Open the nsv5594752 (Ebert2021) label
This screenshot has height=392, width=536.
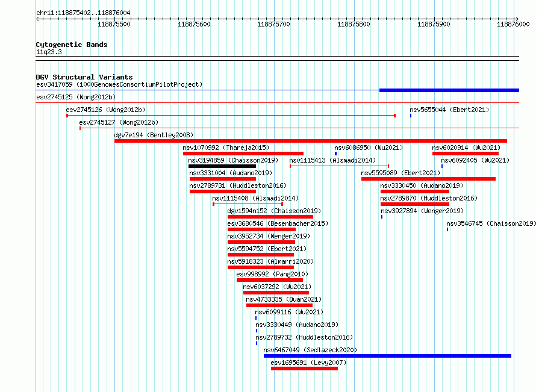click(267, 249)
